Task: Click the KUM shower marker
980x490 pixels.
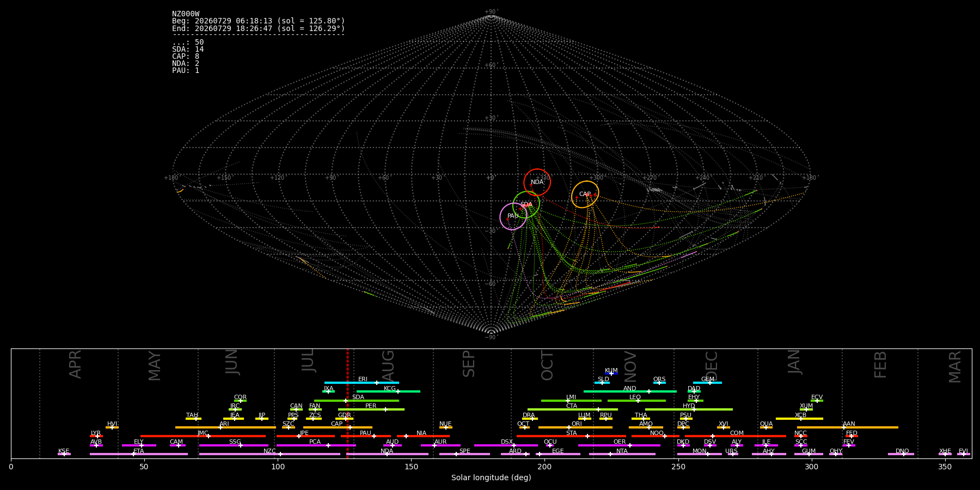Action: pos(611,373)
